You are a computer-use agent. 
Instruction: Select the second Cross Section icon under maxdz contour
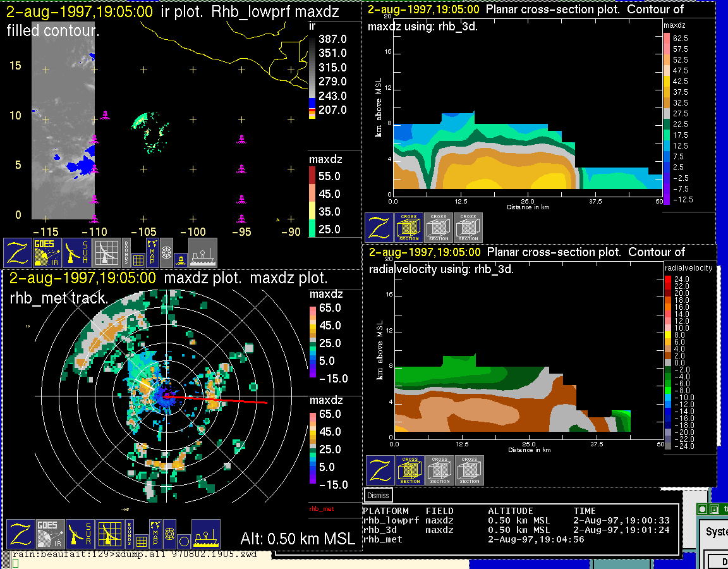439,227
